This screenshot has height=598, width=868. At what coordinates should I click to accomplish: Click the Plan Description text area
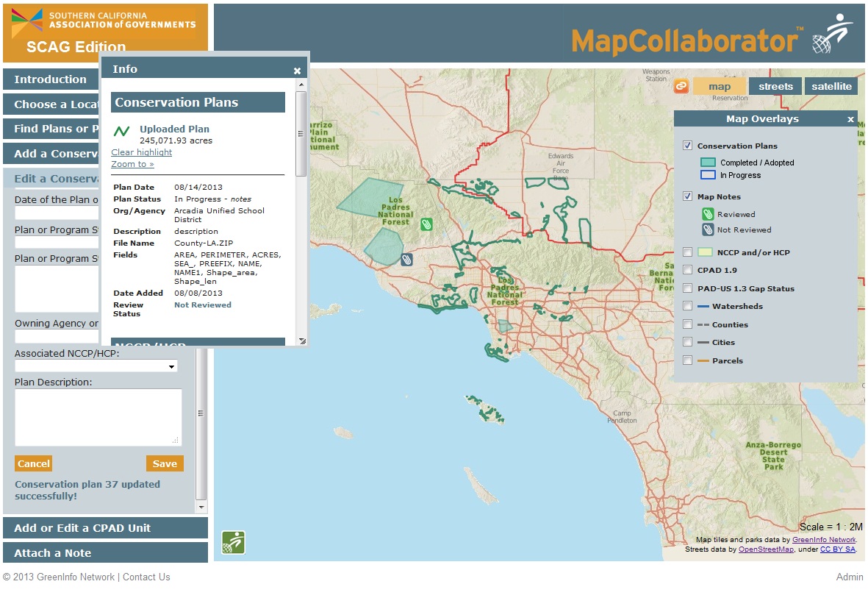98,417
